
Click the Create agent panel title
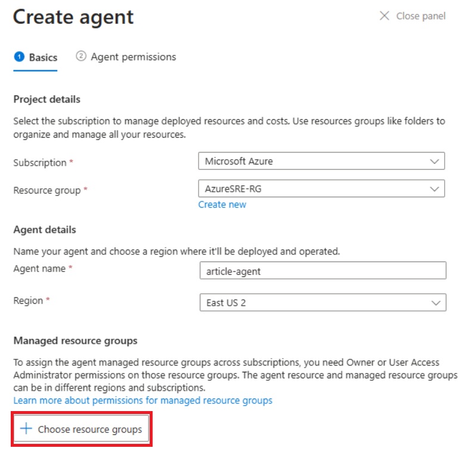pos(73,17)
